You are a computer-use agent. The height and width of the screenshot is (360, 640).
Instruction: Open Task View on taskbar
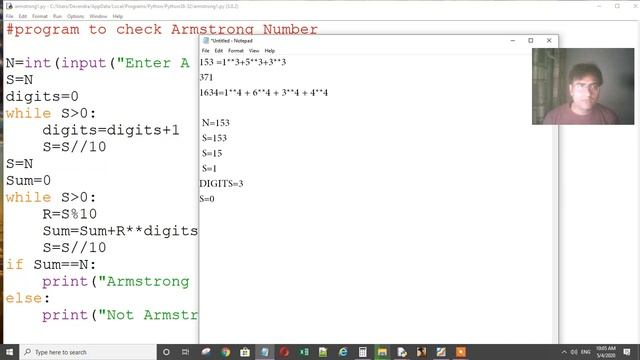click(x=185, y=352)
